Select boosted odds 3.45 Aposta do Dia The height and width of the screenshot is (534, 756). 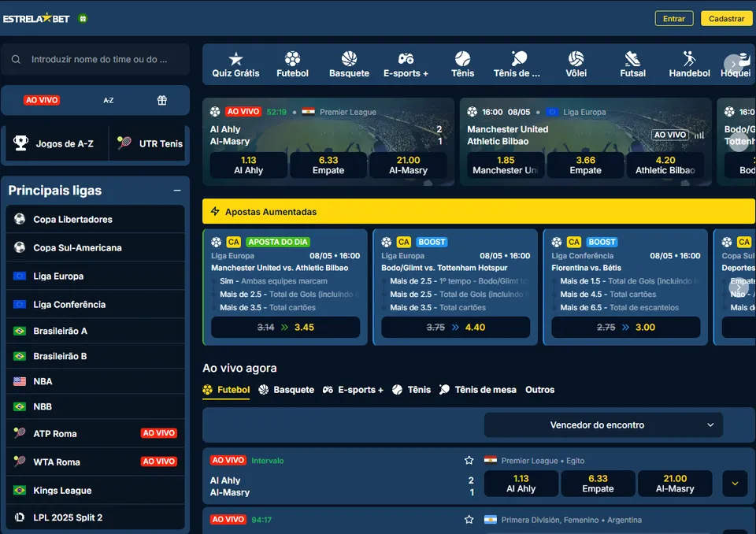(x=285, y=327)
